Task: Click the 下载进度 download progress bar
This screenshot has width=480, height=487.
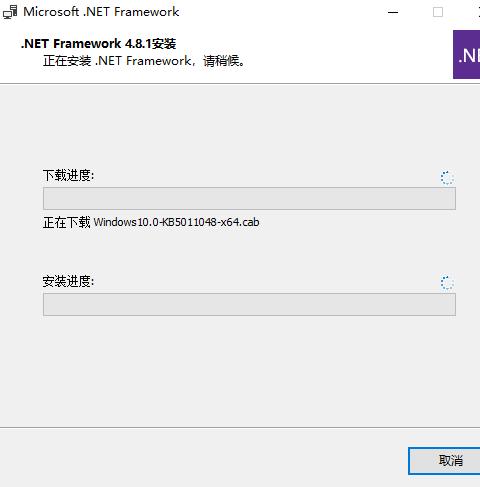Action: pos(249,198)
